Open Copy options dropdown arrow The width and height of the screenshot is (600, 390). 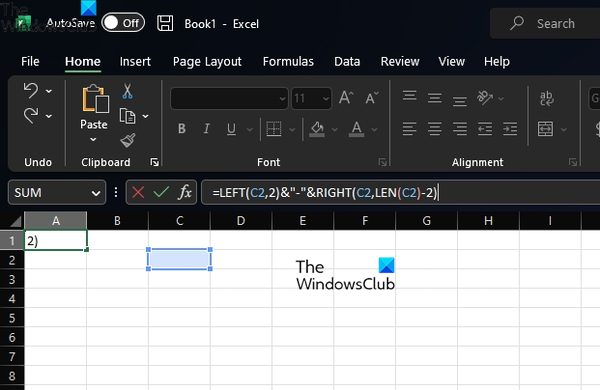[145, 116]
